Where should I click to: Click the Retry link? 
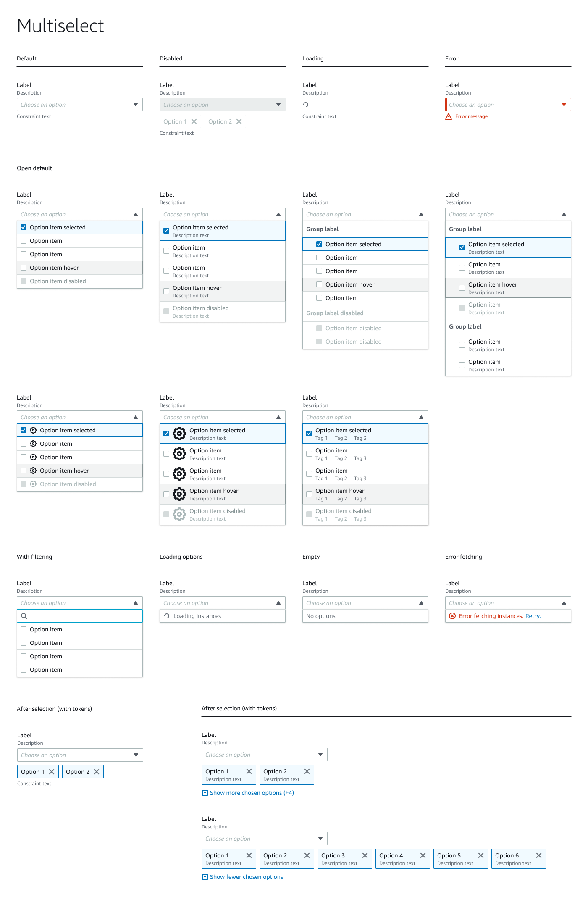point(533,616)
